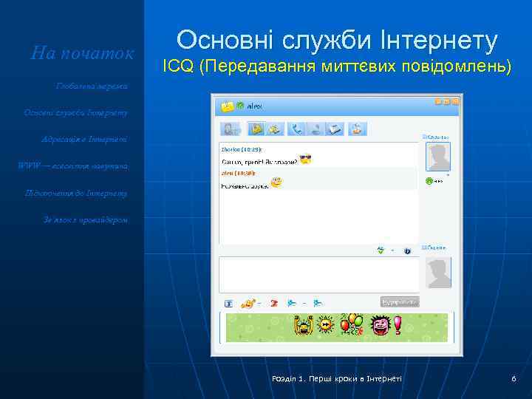Click the green ICQ flower status icon by alex
532x399 pixels.
[x=240, y=106]
